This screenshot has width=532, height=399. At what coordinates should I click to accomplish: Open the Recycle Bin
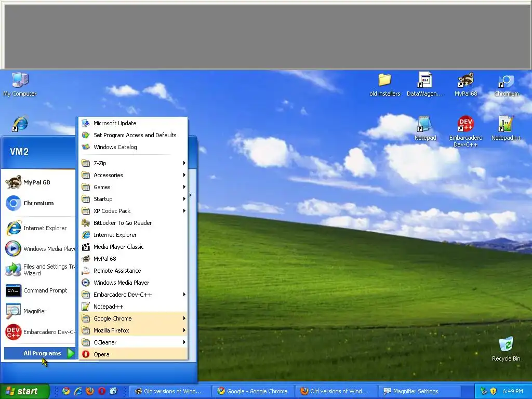(x=506, y=349)
